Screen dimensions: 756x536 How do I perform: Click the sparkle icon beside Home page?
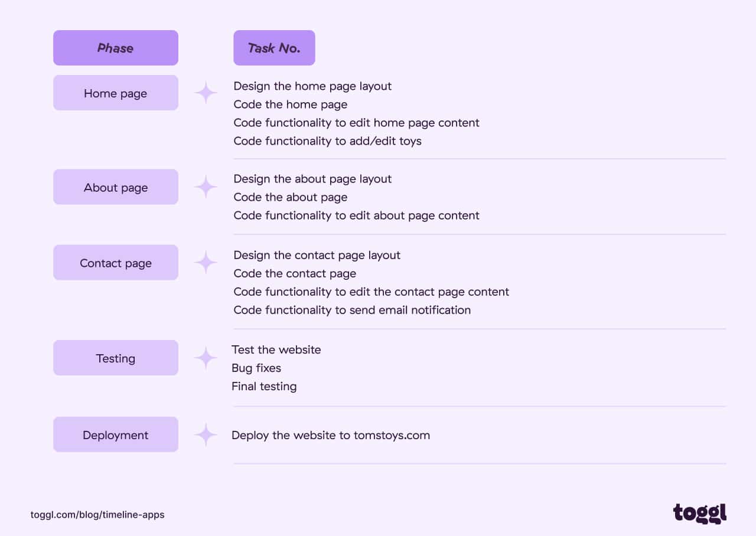point(206,93)
